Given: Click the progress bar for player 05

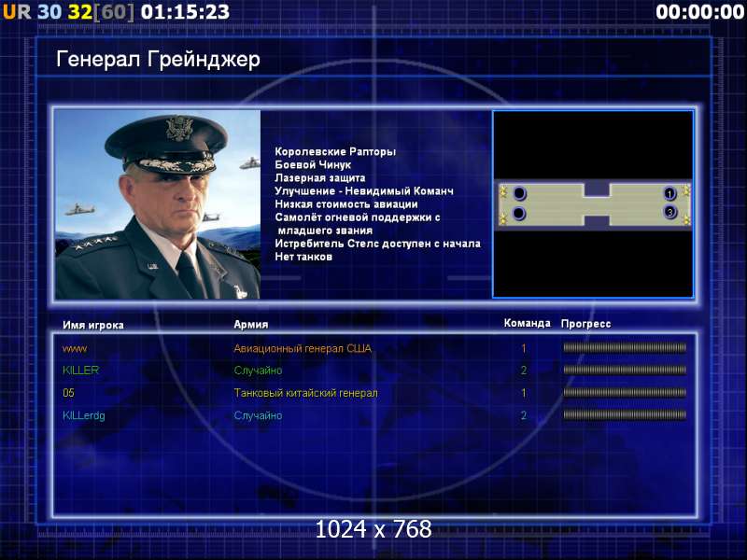Looking at the screenshot, I should coord(625,392).
